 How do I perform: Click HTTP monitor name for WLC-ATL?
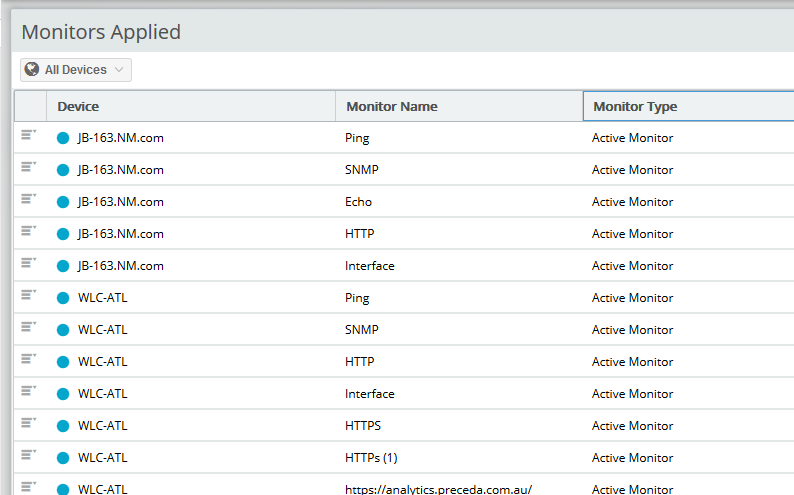(x=360, y=362)
